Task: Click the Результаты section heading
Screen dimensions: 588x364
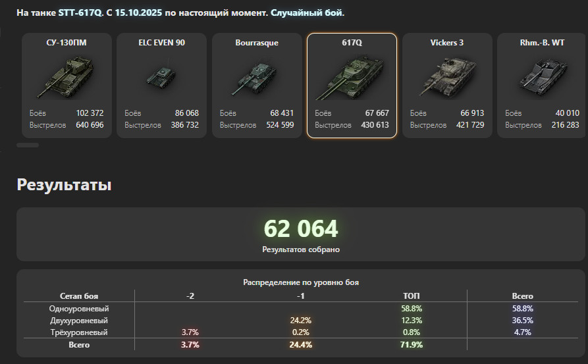Action: [64, 185]
